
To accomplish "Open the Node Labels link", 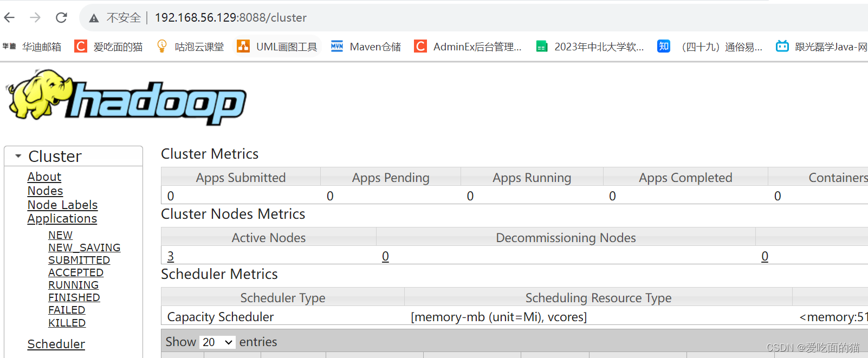I will pyautogui.click(x=63, y=205).
